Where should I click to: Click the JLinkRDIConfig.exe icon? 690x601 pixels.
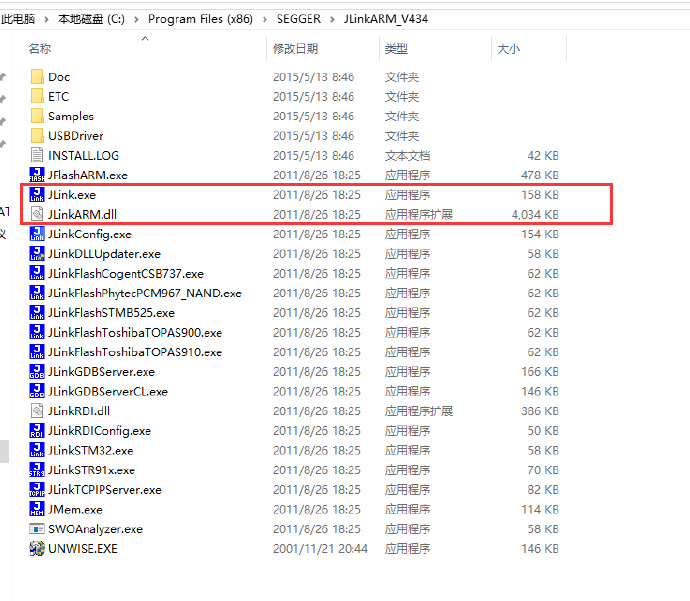(37, 431)
